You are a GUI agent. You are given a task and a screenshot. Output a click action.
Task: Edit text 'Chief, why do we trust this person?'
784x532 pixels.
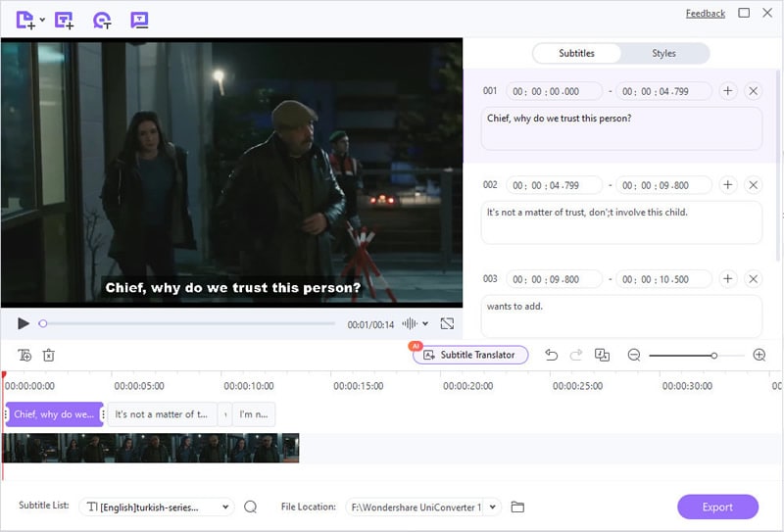point(621,128)
